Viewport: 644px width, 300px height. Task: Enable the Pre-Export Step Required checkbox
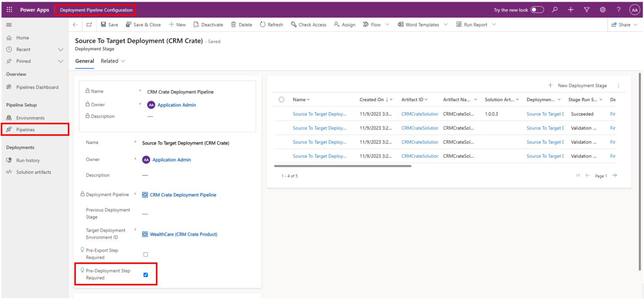145,254
